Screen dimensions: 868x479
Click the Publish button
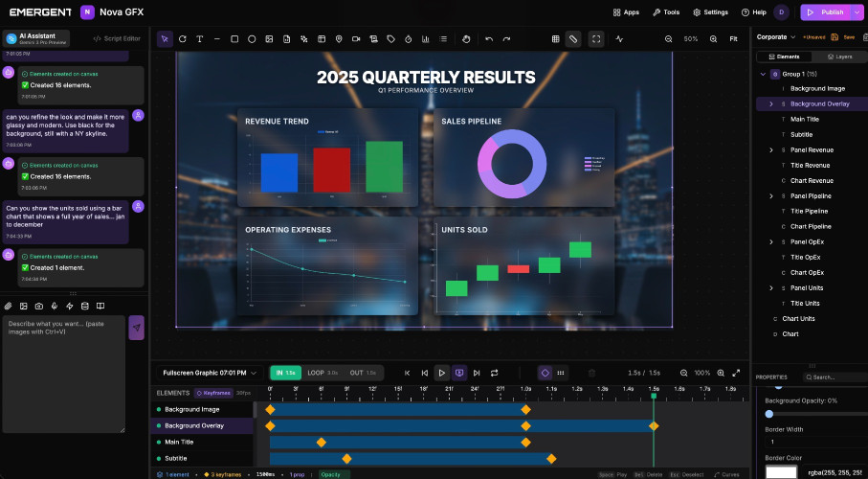(827, 12)
